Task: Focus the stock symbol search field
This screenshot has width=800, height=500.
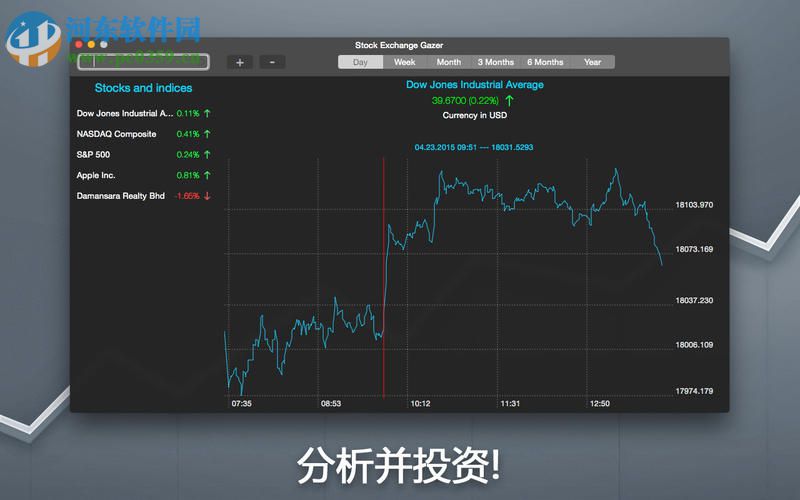Action: click(x=143, y=62)
